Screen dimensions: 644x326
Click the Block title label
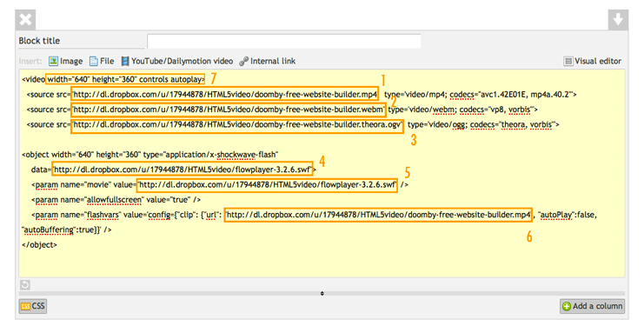(x=39, y=41)
